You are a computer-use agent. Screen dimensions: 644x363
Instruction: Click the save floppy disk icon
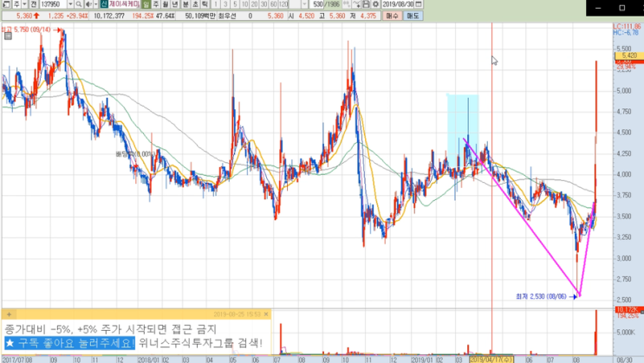pos(366,4)
